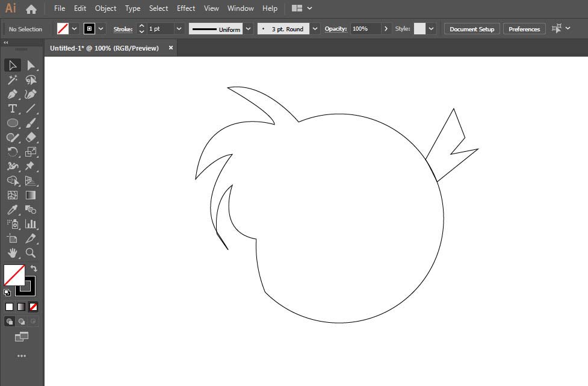Image resolution: width=588 pixels, height=386 pixels.
Task: Select the Zoom tool
Action: (31, 253)
